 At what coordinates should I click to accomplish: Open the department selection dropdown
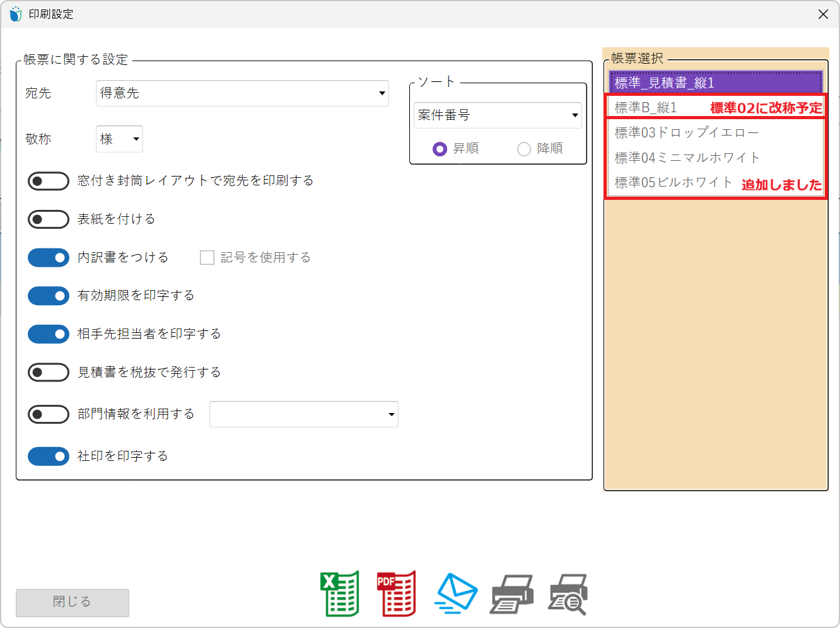coord(303,414)
